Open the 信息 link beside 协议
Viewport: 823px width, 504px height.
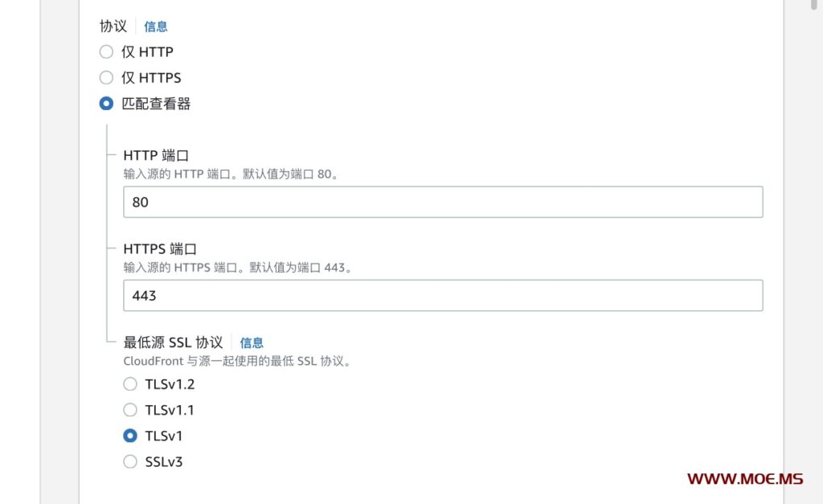pos(156,27)
